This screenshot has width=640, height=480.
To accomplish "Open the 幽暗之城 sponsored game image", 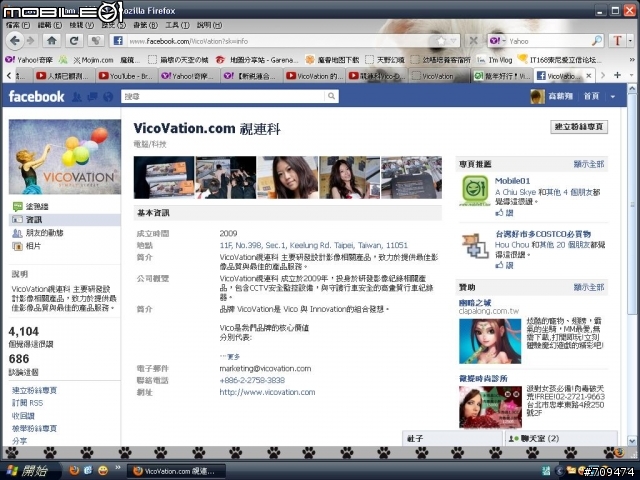I will (x=490, y=341).
